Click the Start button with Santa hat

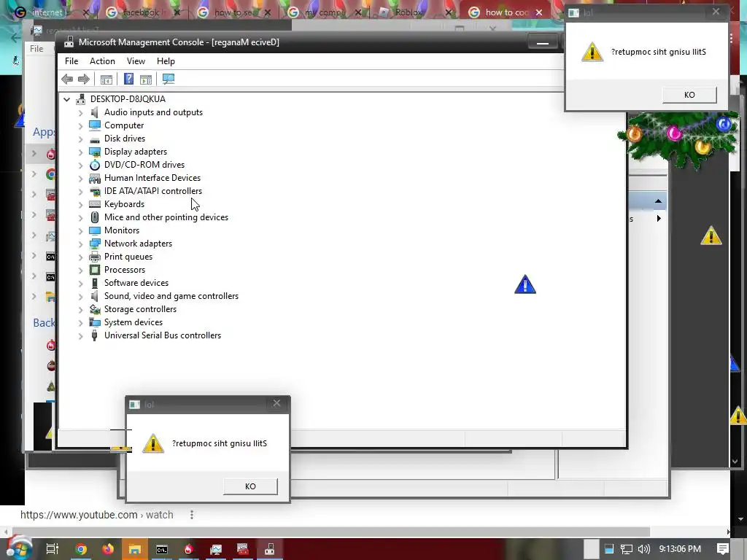pyautogui.click(x=18, y=548)
